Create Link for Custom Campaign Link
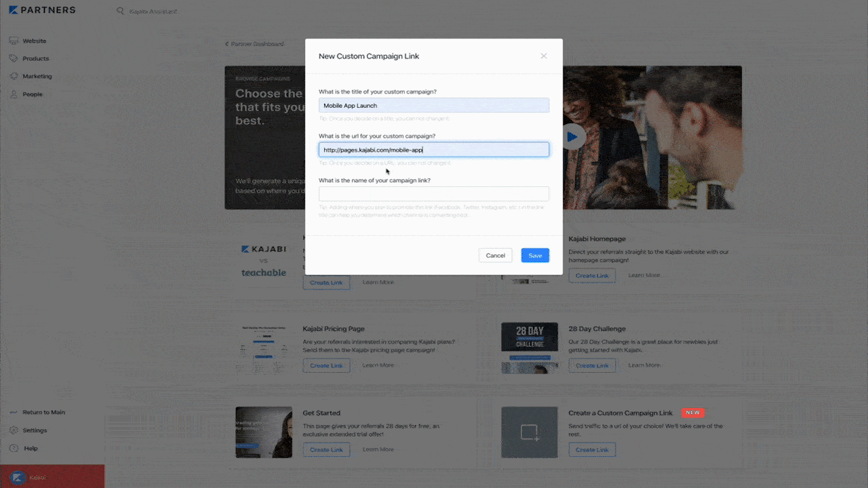This screenshot has height=488, width=868. click(592, 449)
